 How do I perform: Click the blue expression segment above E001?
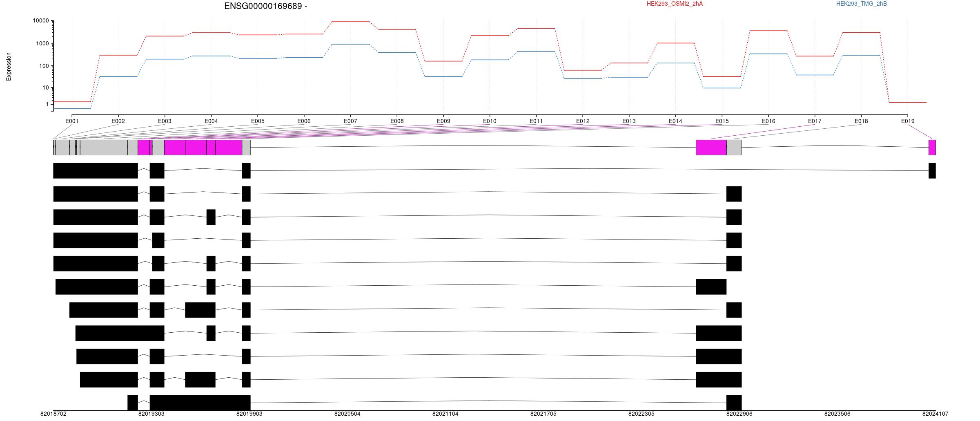pos(72,109)
